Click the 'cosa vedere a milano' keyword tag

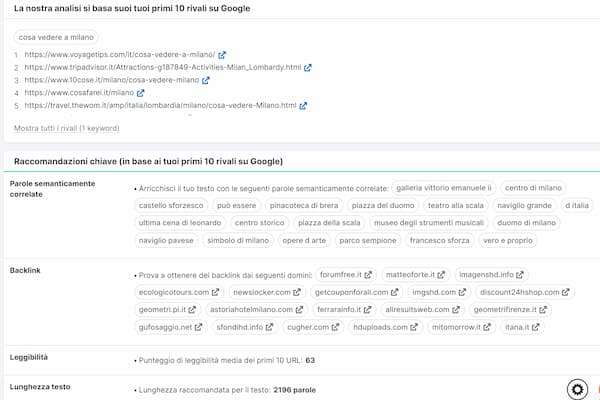coord(57,36)
